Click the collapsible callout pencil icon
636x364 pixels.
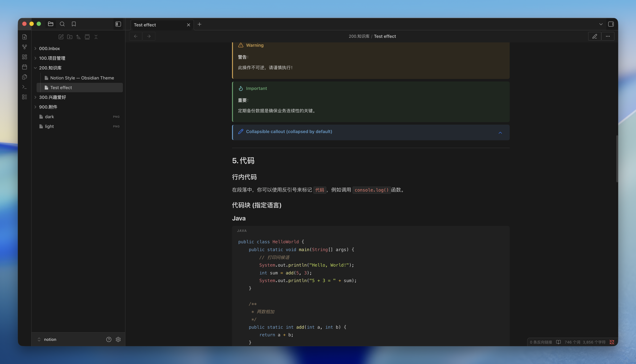(241, 131)
